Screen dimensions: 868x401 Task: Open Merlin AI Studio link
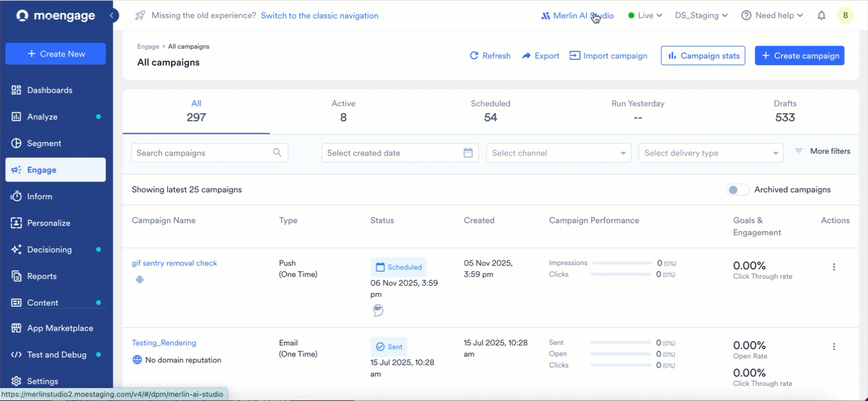pyautogui.click(x=577, y=16)
